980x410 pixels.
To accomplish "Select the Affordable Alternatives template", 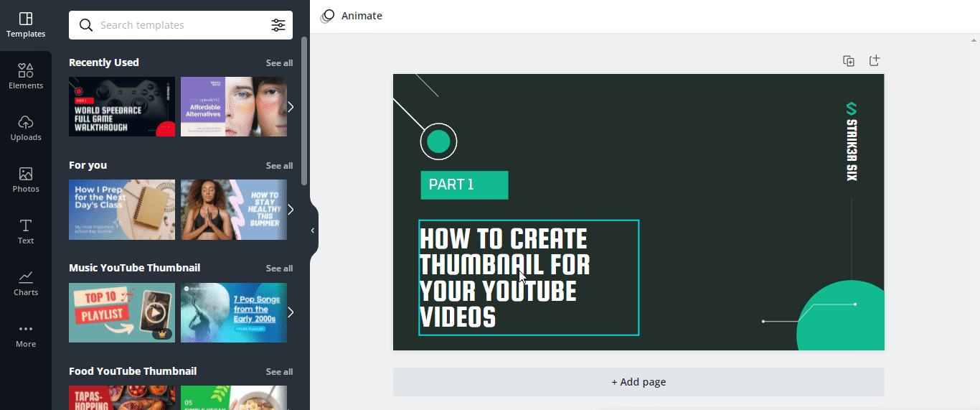I will click(234, 106).
